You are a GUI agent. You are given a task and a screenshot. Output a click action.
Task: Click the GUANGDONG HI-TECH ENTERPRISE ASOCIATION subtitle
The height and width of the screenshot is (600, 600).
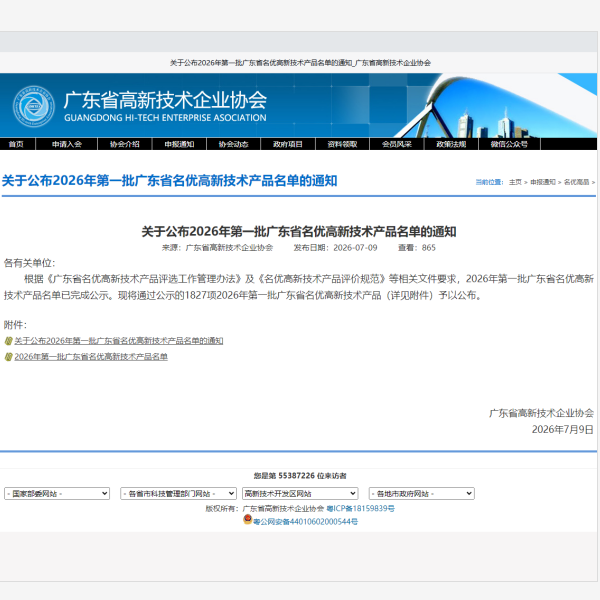click(165, 118)
